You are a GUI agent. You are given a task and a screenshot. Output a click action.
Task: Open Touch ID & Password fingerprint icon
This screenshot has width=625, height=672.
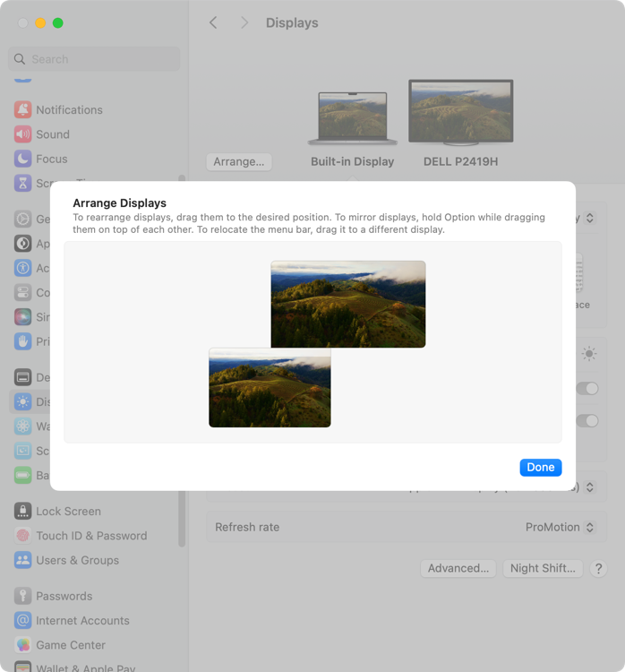point(22,535)
